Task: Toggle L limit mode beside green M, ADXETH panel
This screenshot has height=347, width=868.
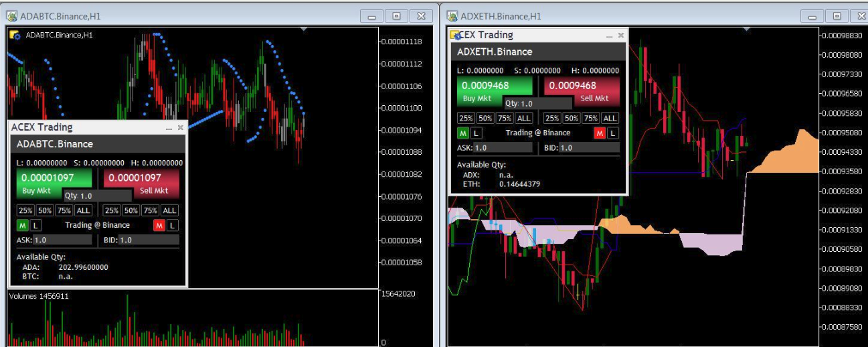Action: (476, 133)
